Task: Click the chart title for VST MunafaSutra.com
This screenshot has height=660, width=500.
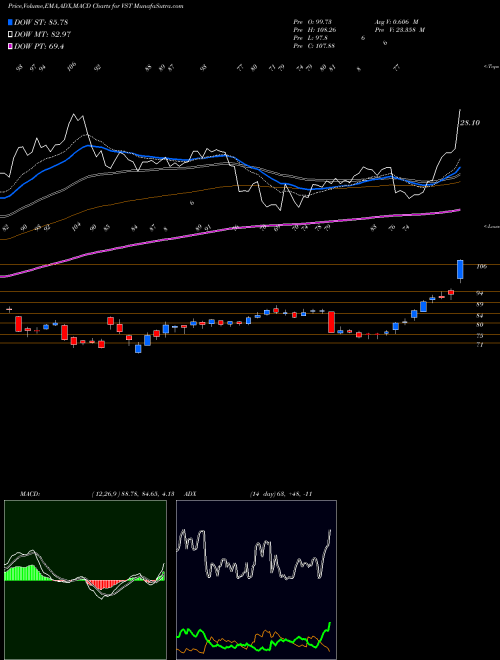Action: [96, 7]
